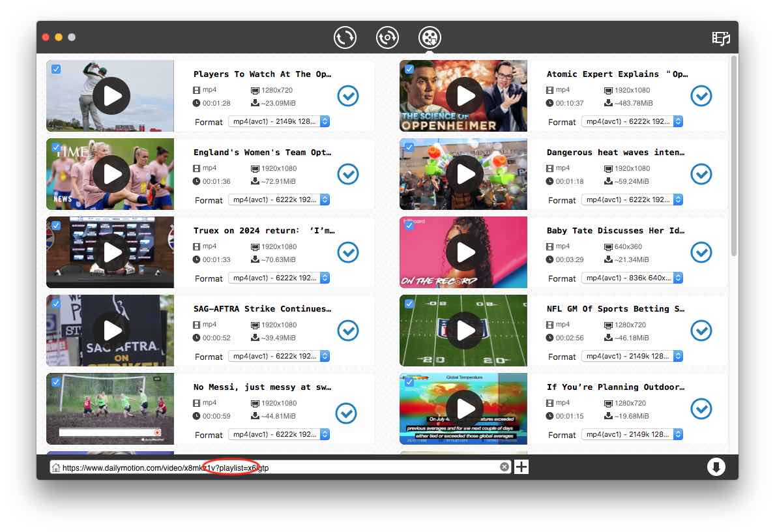Click the round check icon for Players To Watch

coord(348,96)
